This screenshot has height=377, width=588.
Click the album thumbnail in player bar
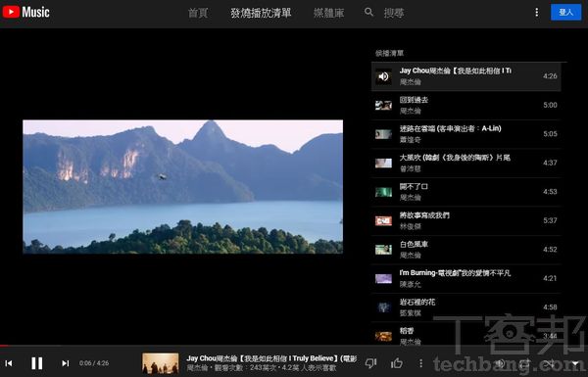pos(160,363)
